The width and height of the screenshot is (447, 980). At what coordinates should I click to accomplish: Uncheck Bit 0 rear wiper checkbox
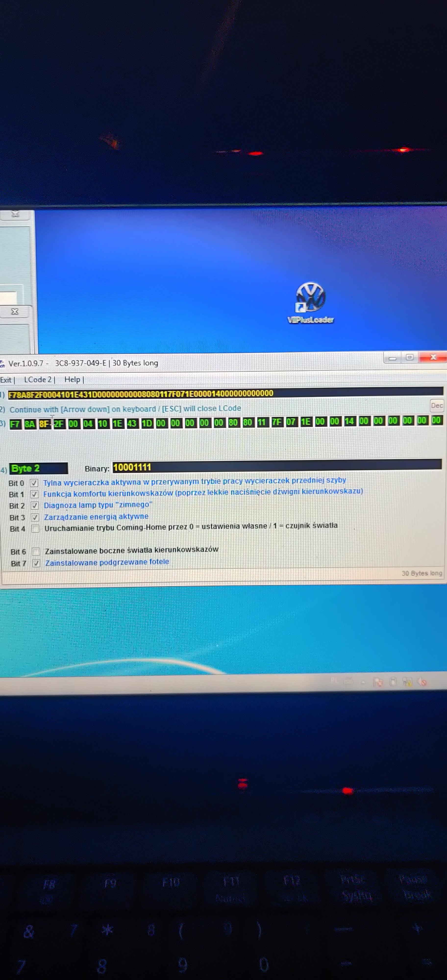pyautogui.click(x=34, y=483)
